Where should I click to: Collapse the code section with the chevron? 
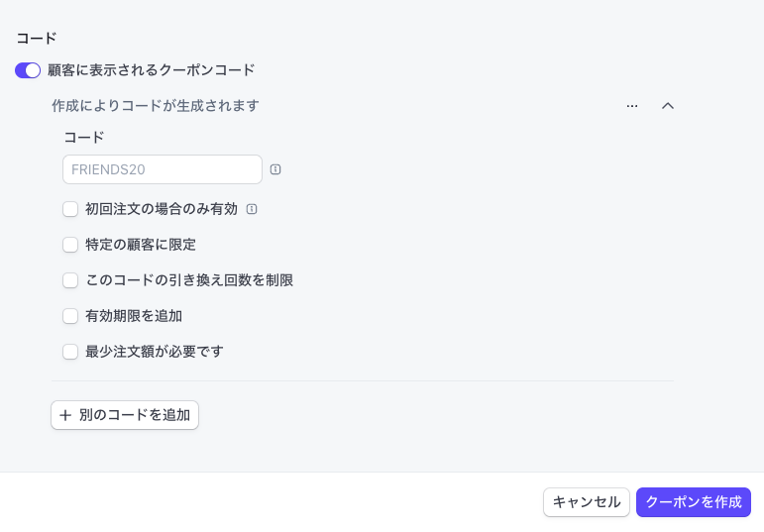pyautogui.click(x=668, y=106)
